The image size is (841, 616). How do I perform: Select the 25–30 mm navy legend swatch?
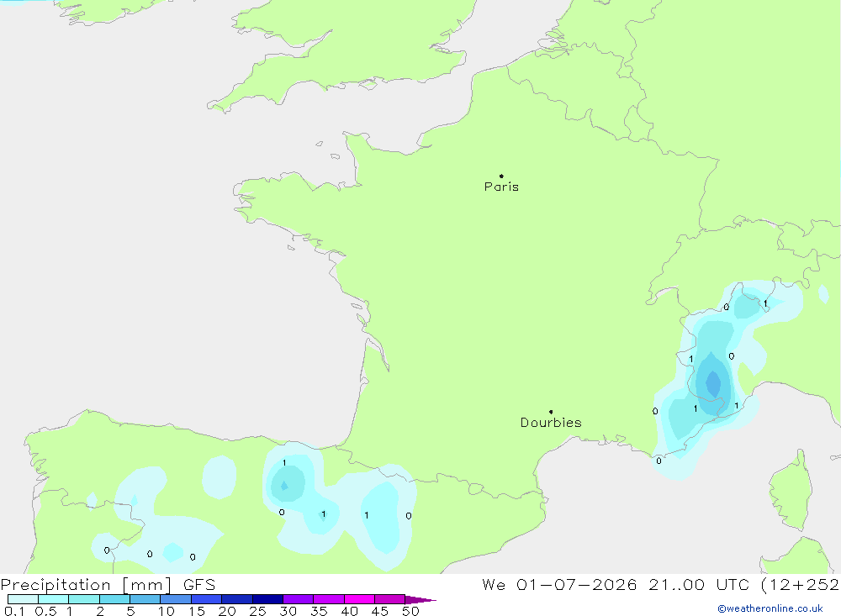coord(267,599)
